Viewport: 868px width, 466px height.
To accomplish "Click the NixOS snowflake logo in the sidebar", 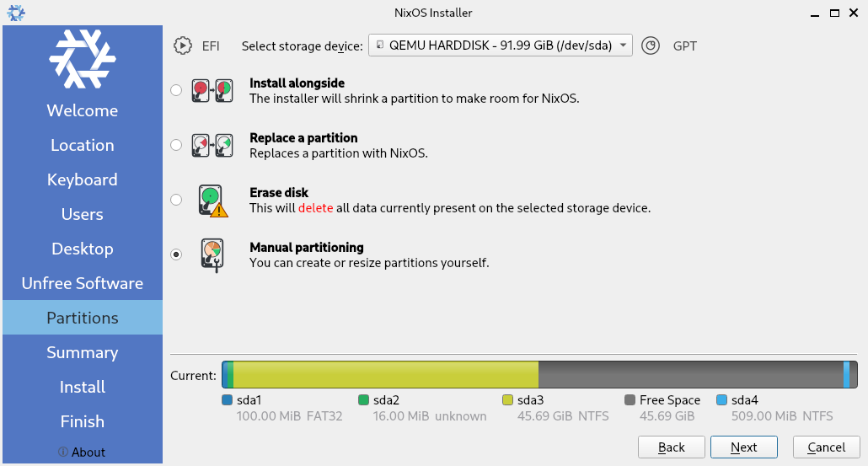I will coord(83,59).
